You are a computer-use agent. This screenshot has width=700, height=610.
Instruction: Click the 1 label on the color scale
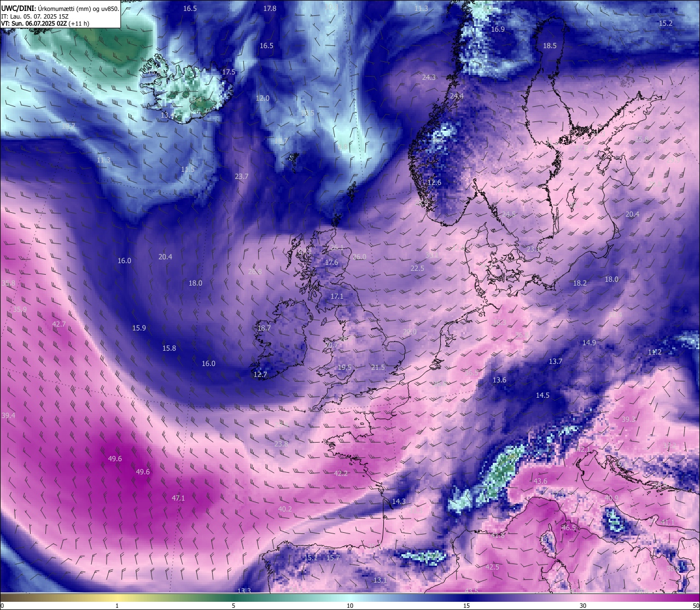pos(117,606)
